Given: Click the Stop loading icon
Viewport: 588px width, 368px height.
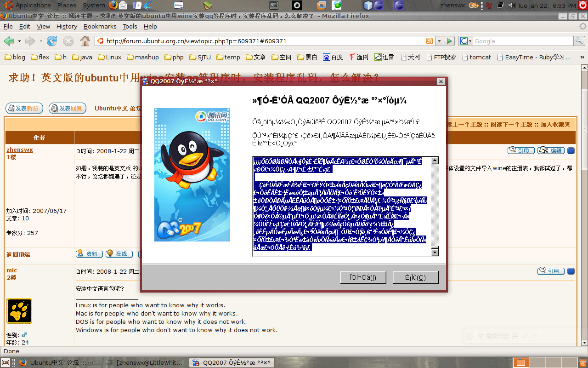Looking at the screenshot, I should click(x=68, y=41).
